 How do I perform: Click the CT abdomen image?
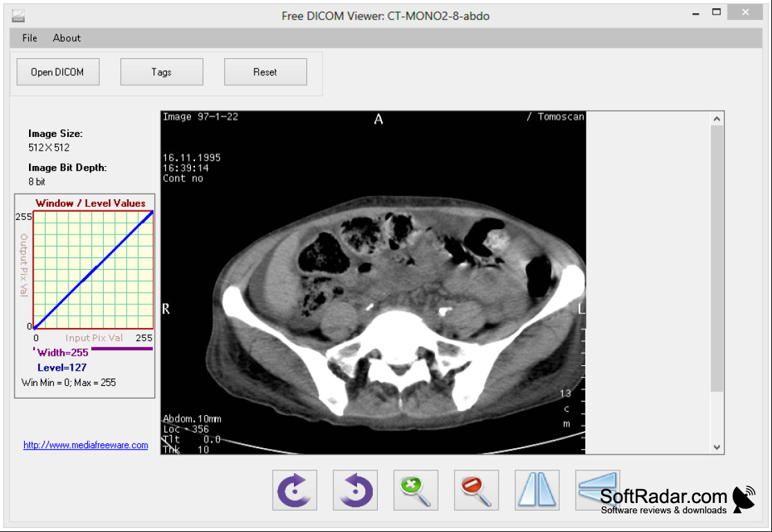tap(373, 282)
